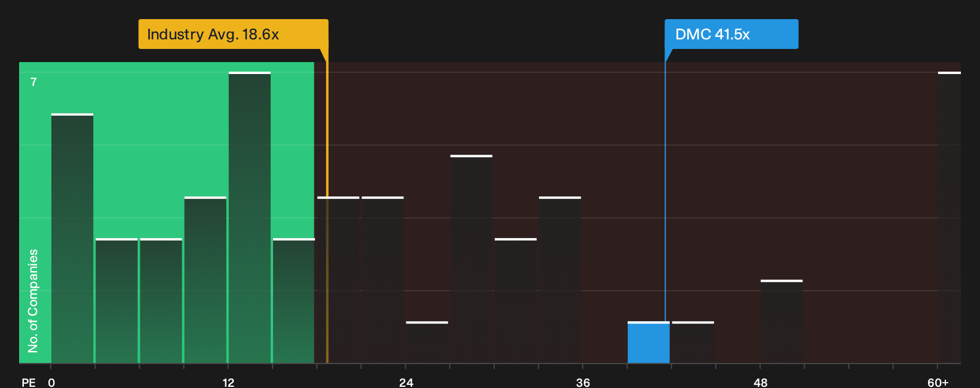Click the first green bar at PE 0
This screenshot has width=980, height=388.
click(x=72, y=239)
